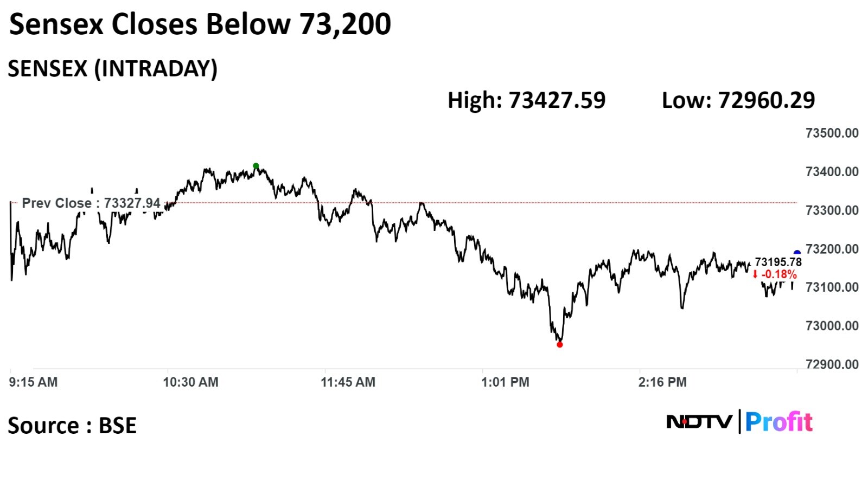Click the SENSEX (INTRADAY) subtitle
This screenshot has height=488, width=868.
(x=113, y=69)
